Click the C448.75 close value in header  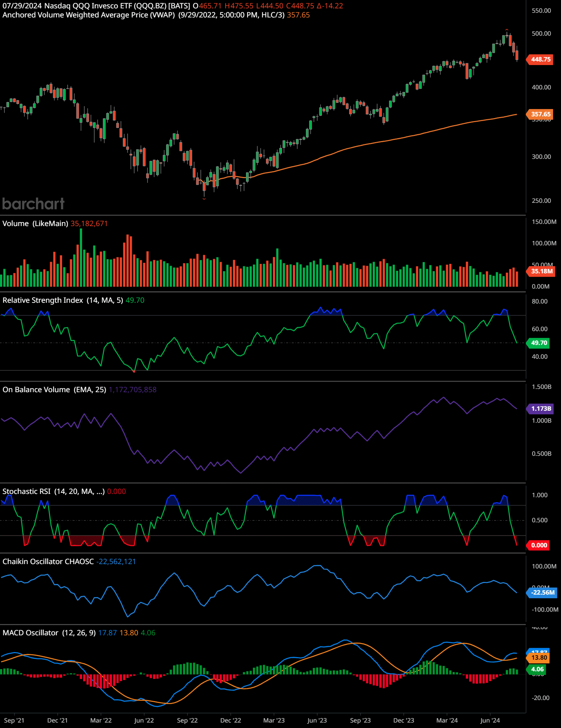click(x=300, y=6)
